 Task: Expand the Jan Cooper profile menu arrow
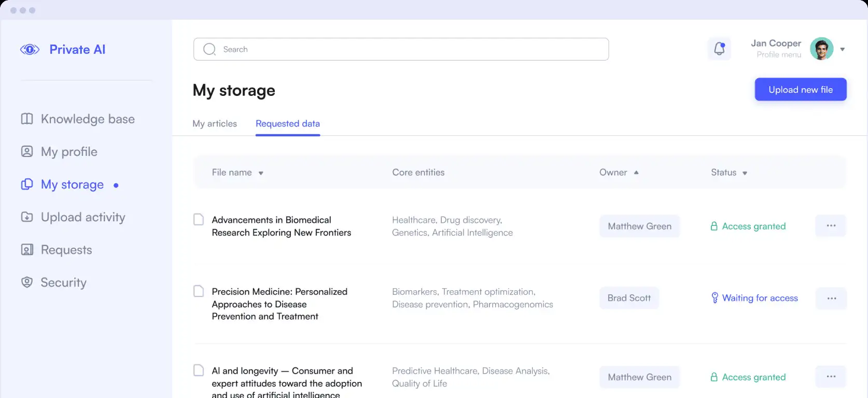[x=843, y=49]
